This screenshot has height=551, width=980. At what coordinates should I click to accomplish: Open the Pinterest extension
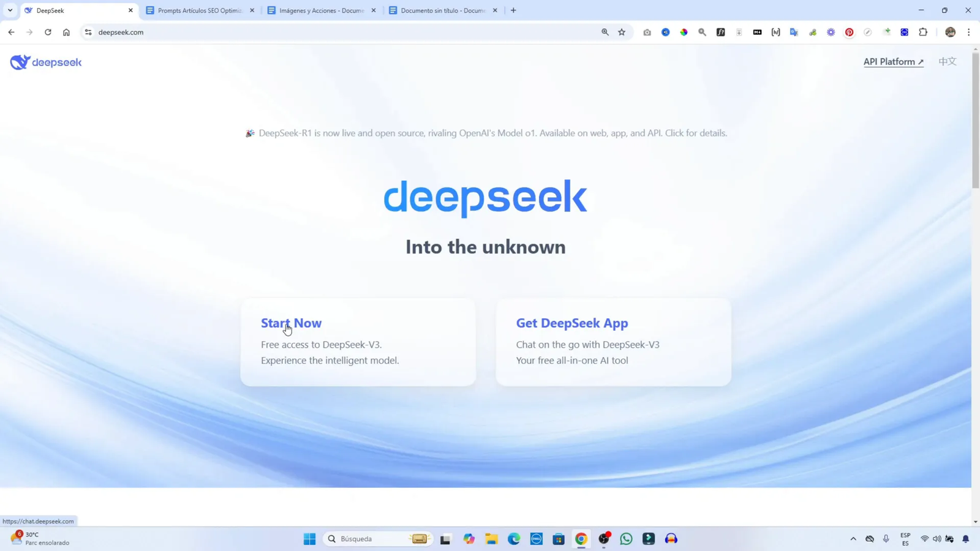tap(849, 32)
